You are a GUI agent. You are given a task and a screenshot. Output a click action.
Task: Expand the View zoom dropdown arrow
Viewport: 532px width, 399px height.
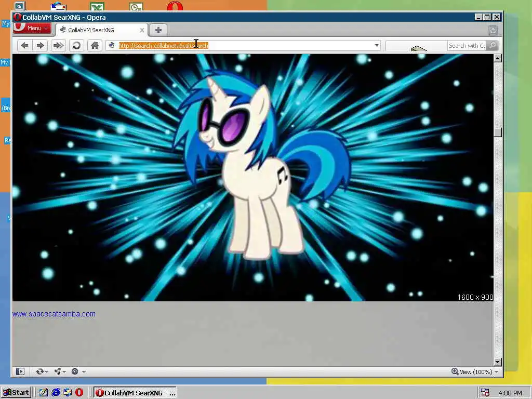click(x=497, y=372)
